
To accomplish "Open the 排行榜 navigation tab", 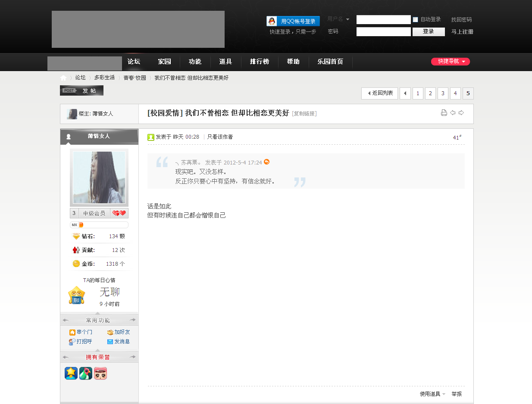I will (260, 62).
